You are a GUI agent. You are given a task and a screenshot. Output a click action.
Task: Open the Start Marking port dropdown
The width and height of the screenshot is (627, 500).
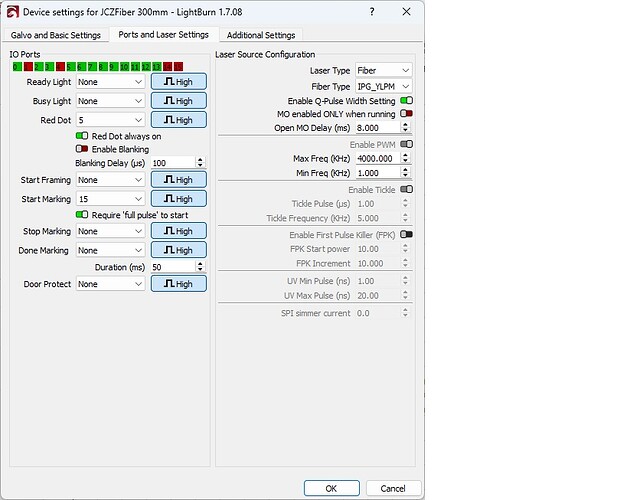(111, 199)
